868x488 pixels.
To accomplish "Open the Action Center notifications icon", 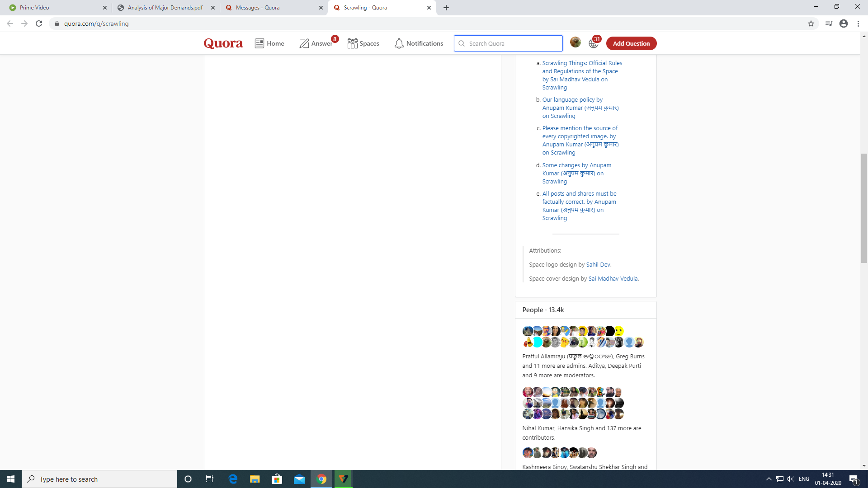I will pyautogui.click(x=854, y=479).
